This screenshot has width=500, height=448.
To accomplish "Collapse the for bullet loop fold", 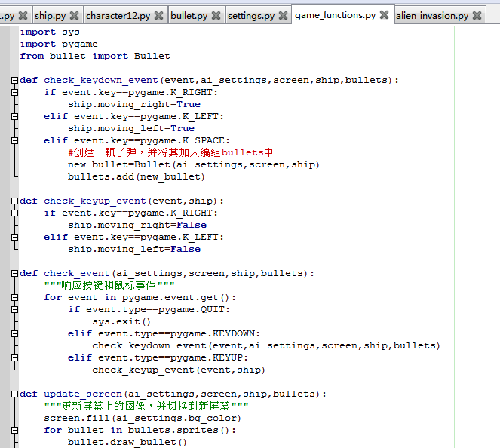I will pyautogui.click(x=14, y=431).
